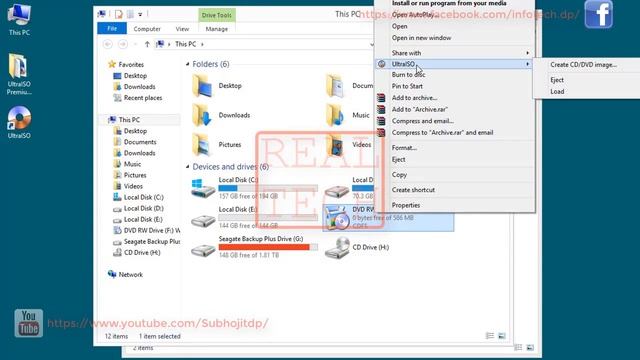
Task: Click the Local Disk (C:) usage bar
Action: (x=268, y=188)
